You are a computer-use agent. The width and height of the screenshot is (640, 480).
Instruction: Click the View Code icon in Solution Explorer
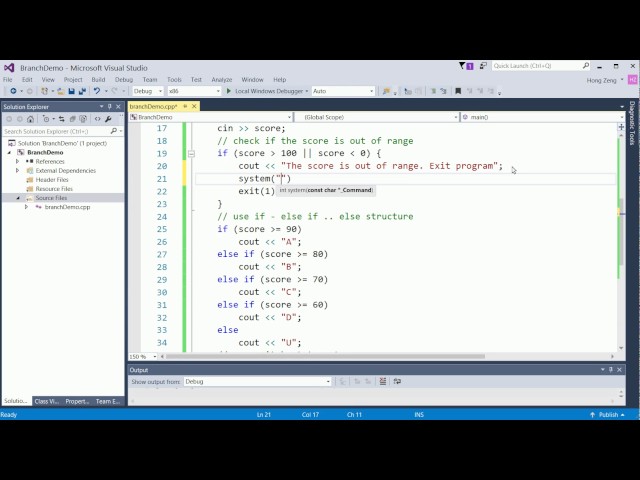point(98,119)
